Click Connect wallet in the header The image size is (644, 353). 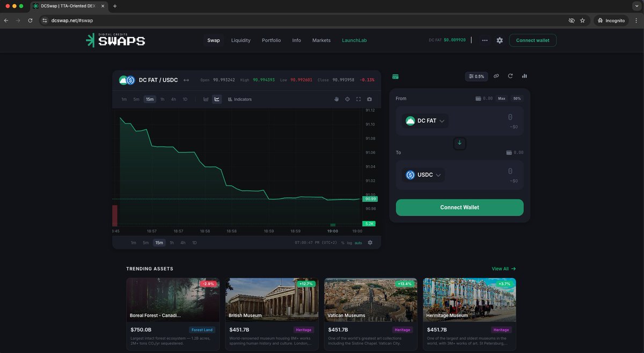coord(532,40)
